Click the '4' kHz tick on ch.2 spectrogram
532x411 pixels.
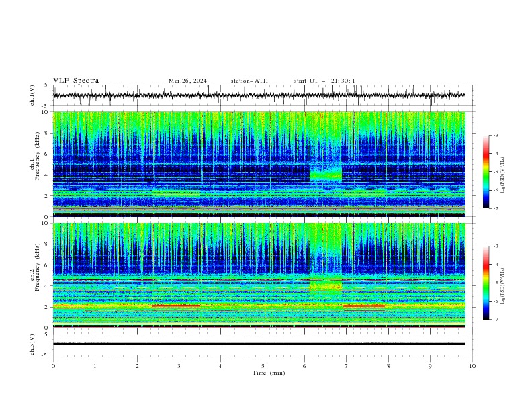click(47, 286)
